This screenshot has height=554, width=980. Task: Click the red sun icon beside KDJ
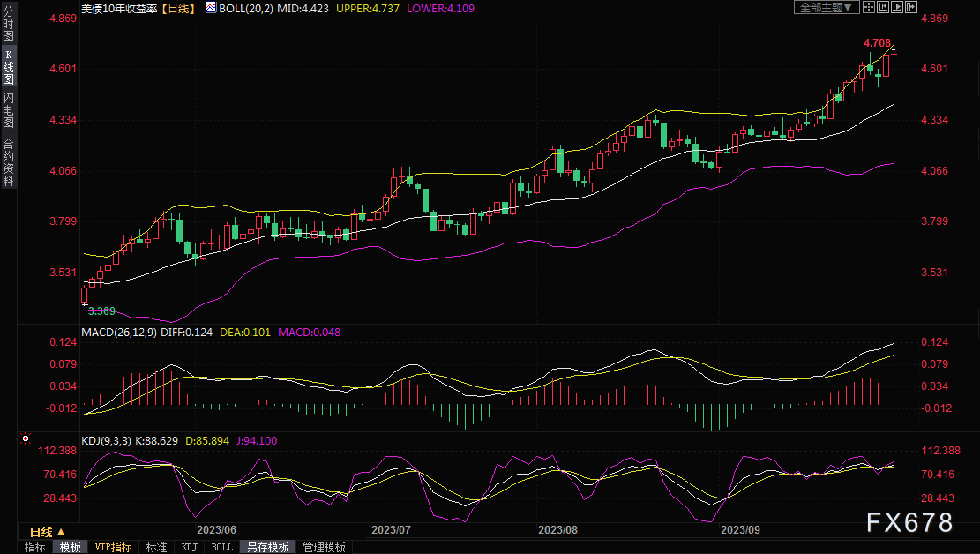[25, 439]
